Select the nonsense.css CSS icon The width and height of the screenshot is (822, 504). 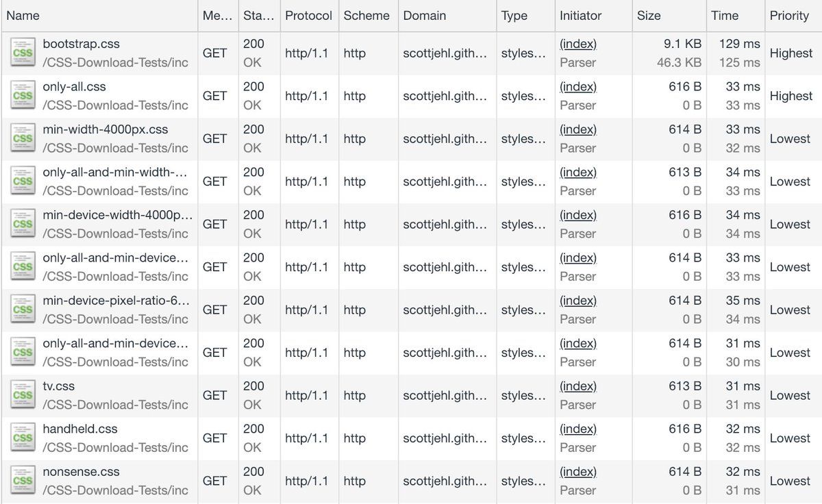(x=23, y=481)
